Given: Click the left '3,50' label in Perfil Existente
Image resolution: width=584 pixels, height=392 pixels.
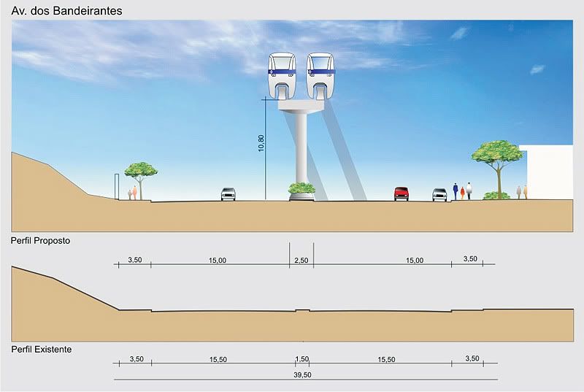Looking at the screenshot, I should pyautogui.click(x=137, y=359).
